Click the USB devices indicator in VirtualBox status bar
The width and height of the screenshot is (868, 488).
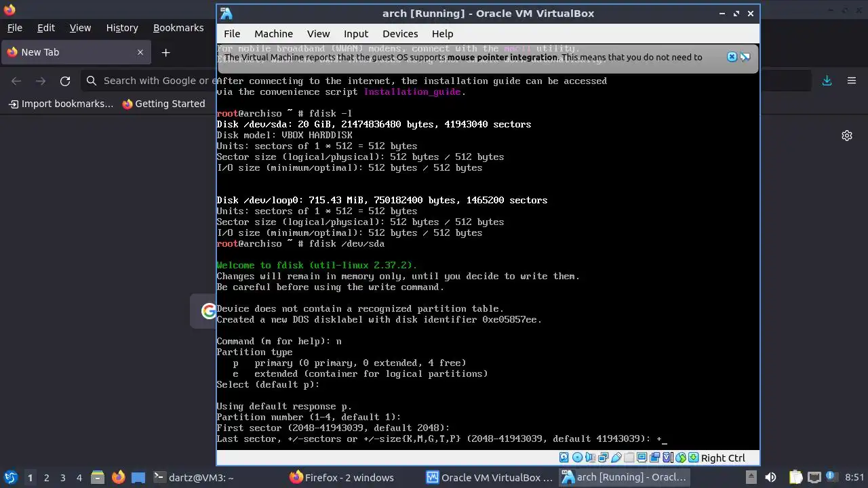(616, 457)
